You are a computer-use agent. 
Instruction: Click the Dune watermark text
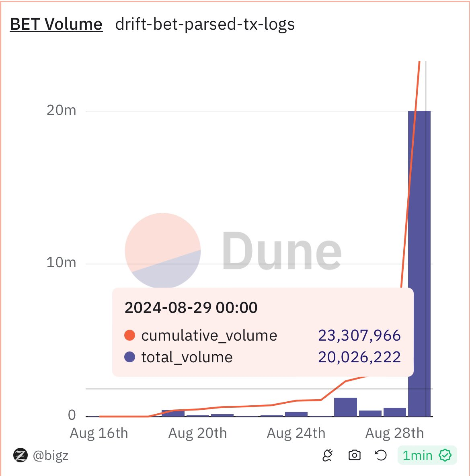coord(281,251)
